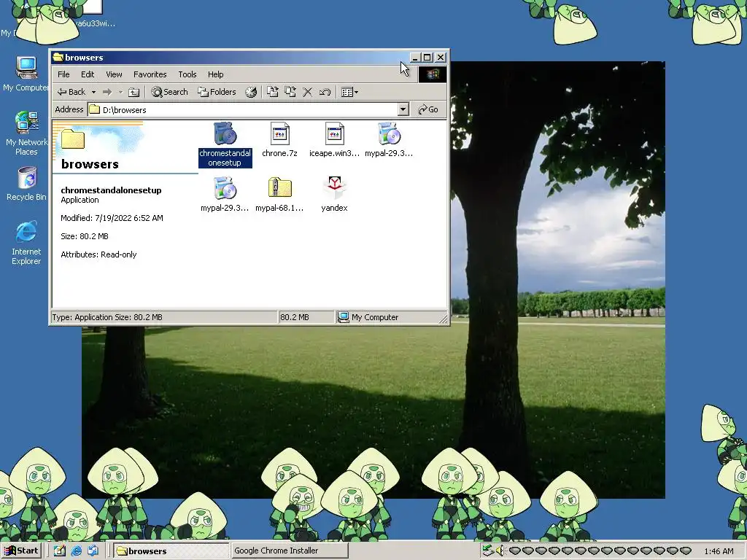Screen dimensions: 747x560
Task: Open the Views dropdown button
Action: pos(349,92)
